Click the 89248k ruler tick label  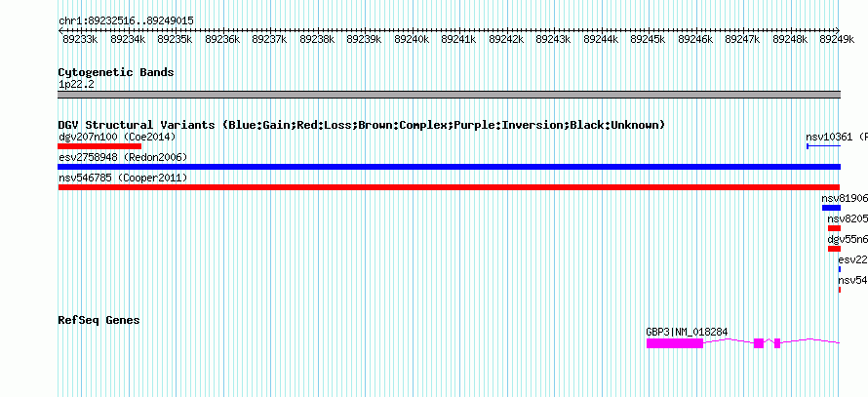791,40
